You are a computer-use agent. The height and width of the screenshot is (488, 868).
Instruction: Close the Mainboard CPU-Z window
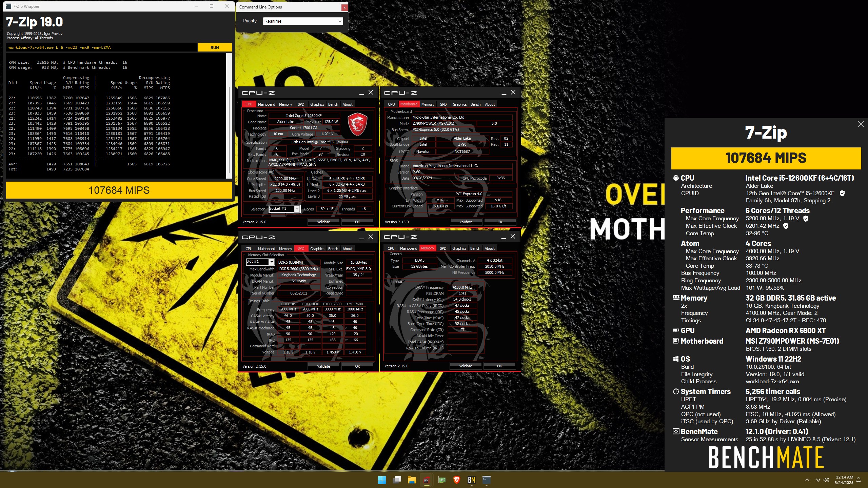(513, 93)
